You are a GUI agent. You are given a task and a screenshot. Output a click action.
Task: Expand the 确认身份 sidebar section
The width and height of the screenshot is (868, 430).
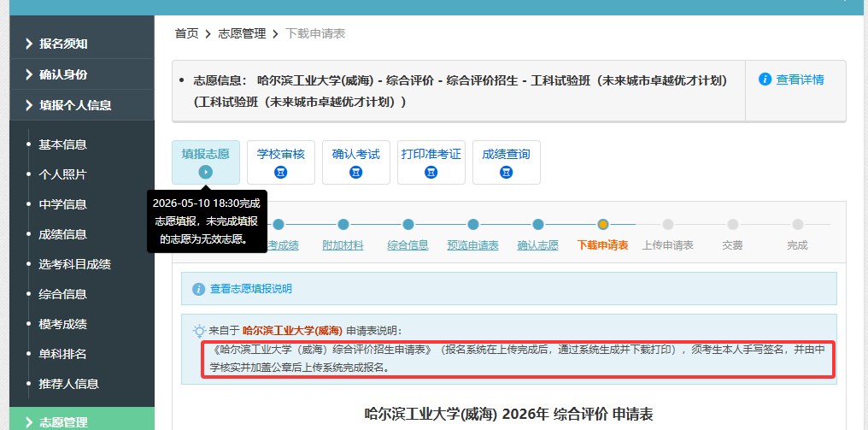82,74
